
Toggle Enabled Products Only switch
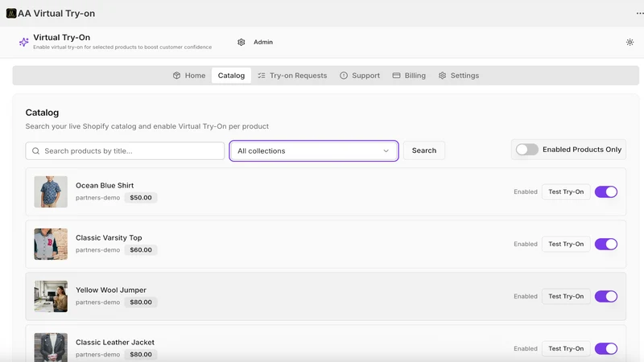point(527,150)
